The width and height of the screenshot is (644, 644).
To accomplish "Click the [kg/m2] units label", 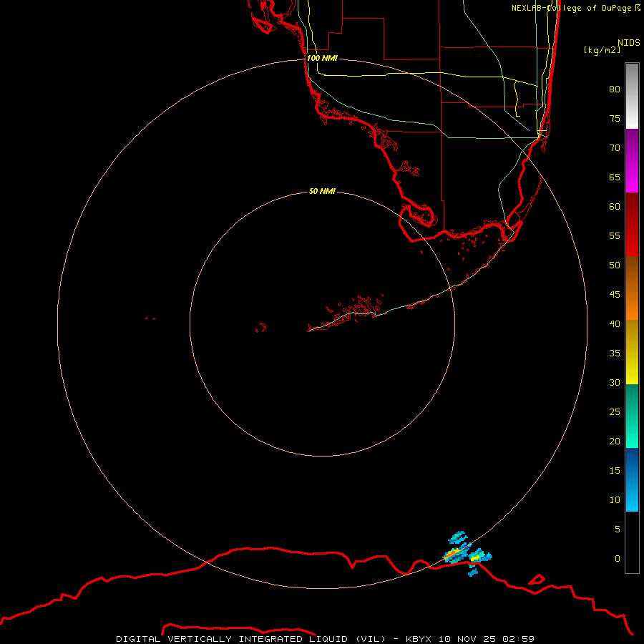I will (602, 50).
